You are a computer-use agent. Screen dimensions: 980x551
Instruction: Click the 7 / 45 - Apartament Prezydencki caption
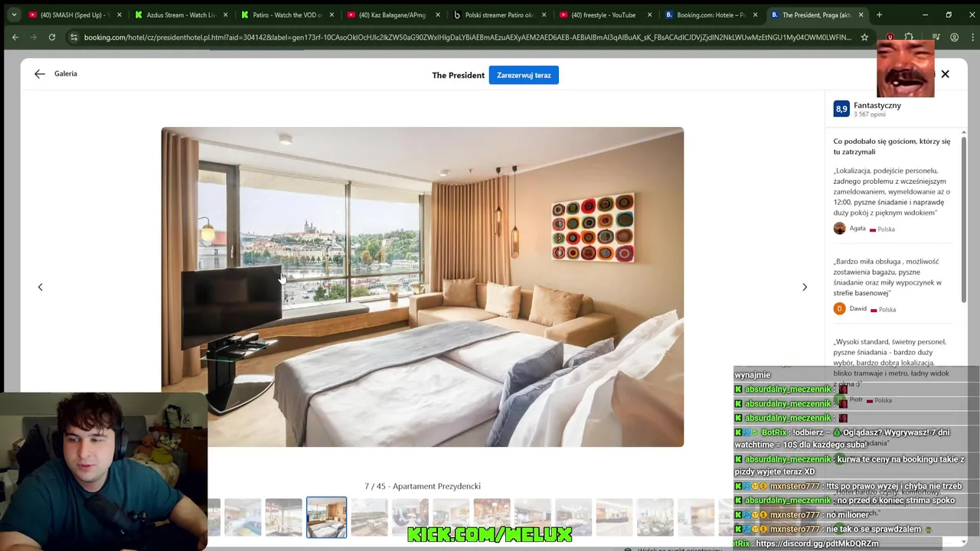(x=423, y=486)
